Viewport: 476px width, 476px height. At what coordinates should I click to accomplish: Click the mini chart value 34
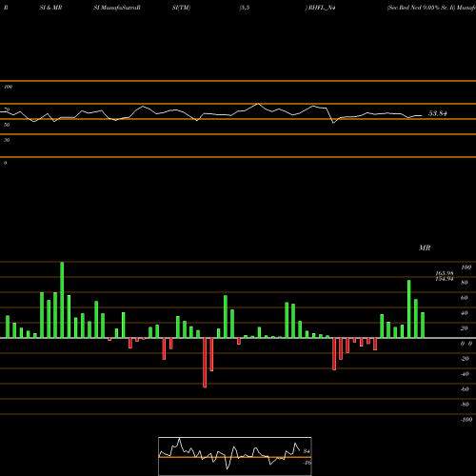pyautogui.click(x=307, y=451)
